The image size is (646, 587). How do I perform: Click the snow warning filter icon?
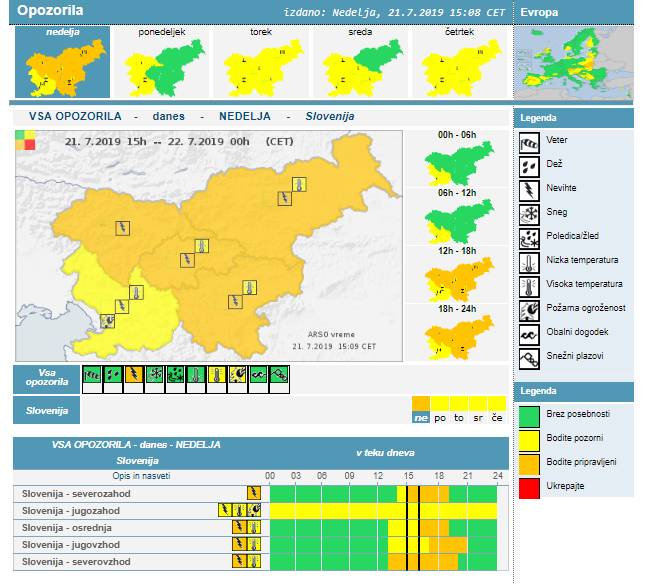[x=154, y=375]
